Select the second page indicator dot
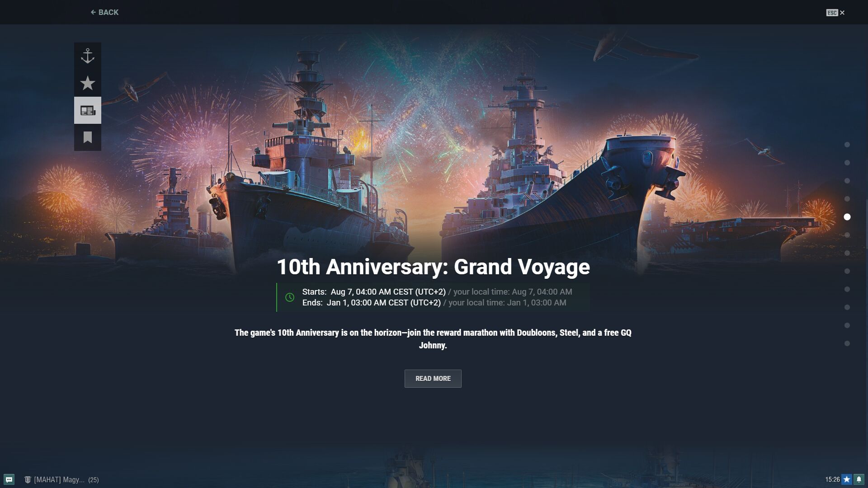Screen dimensions: 868x488 point(847,163)
